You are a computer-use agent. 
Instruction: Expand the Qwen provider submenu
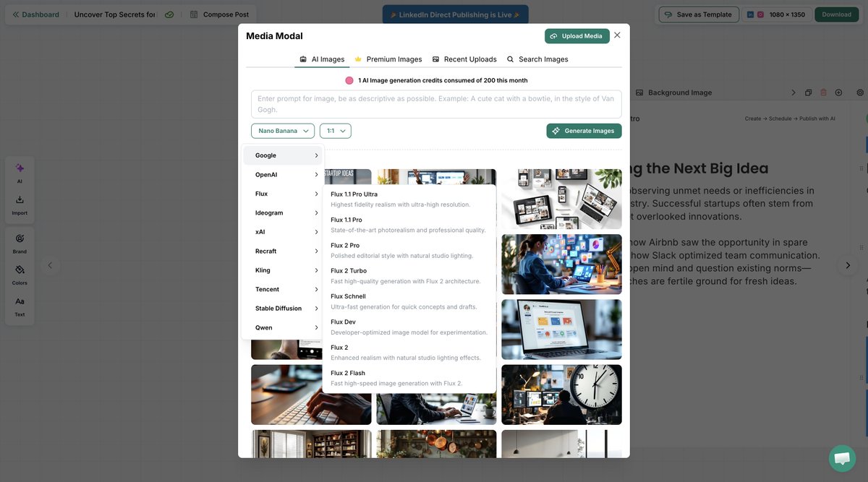[x=283, y=327]
